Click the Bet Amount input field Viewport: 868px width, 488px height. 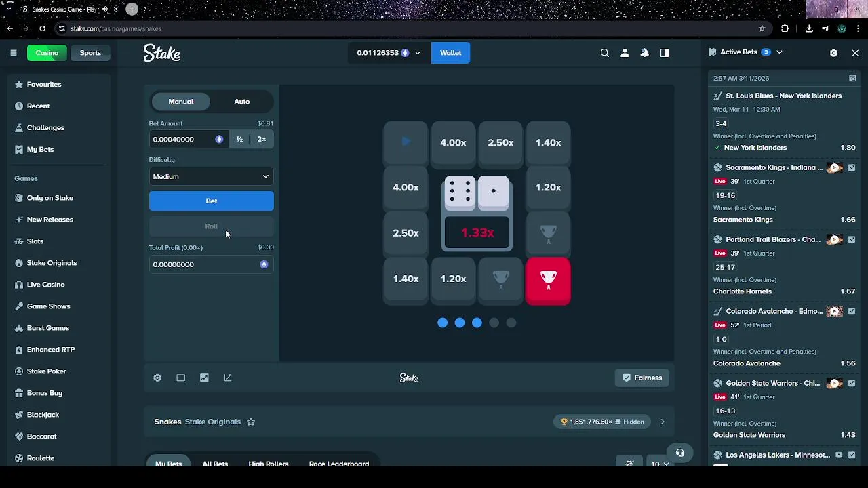pyautogui.click(x=188, y=139)
